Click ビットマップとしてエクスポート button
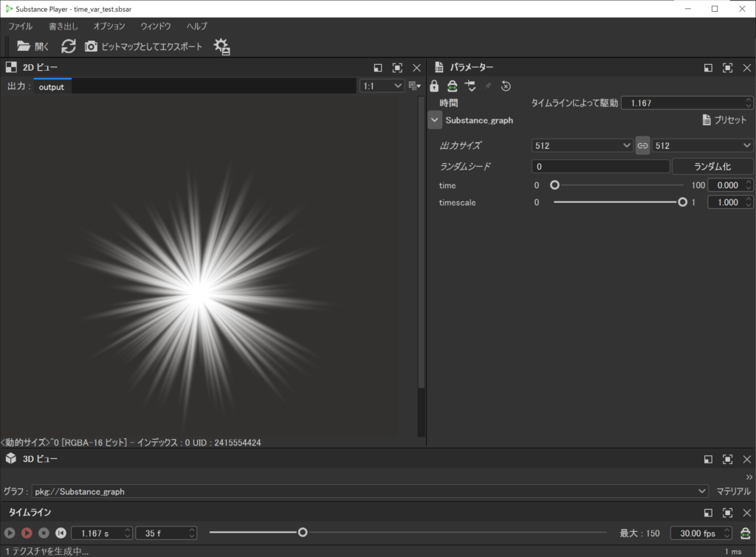This screenshot has height=557, width=756. coord(143,46)
